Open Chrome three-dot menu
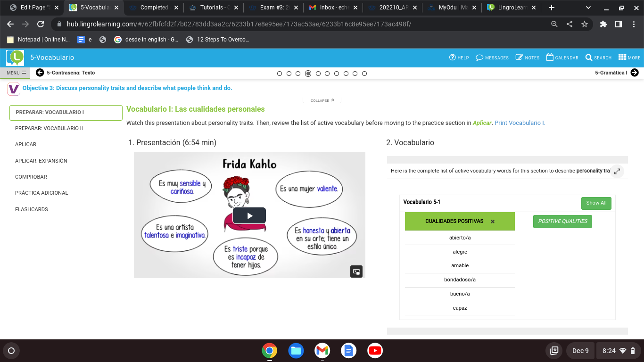644x362 pixels. point(633,24)
